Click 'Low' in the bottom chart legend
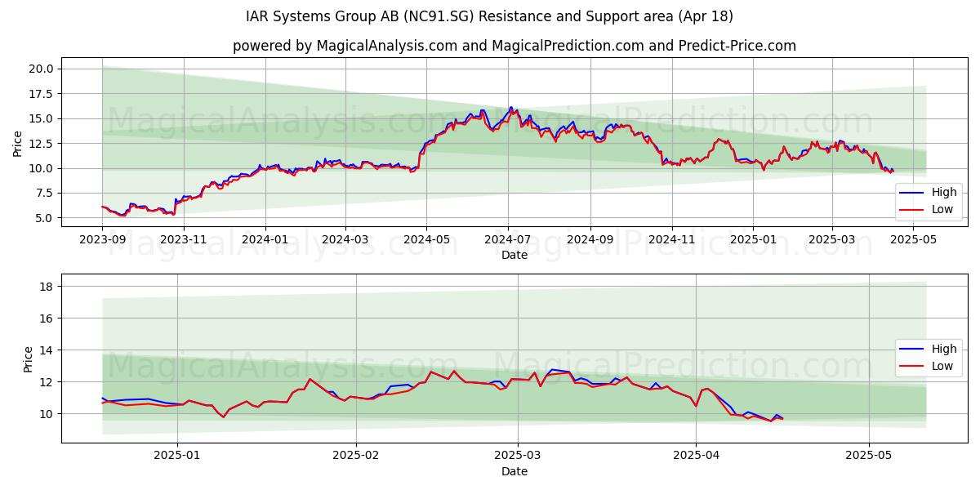The width and height of the screenshot is (980, 490). 942,366
